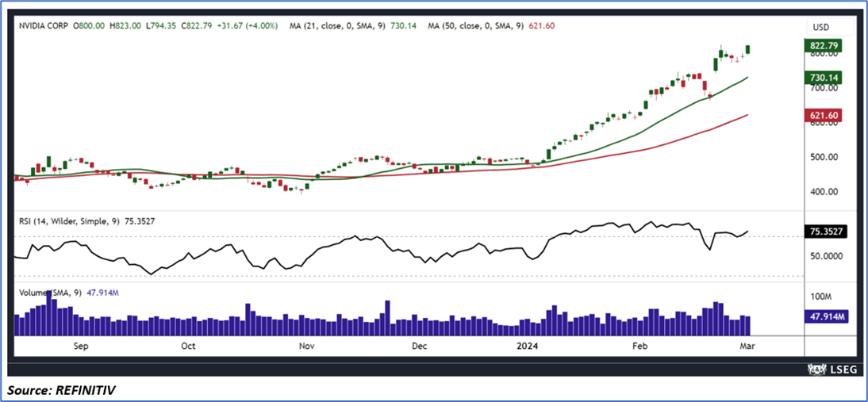This screenshot has width=868, height=402.
Task: Click the 47.914M volume value label
Action: tap(825, 317)
